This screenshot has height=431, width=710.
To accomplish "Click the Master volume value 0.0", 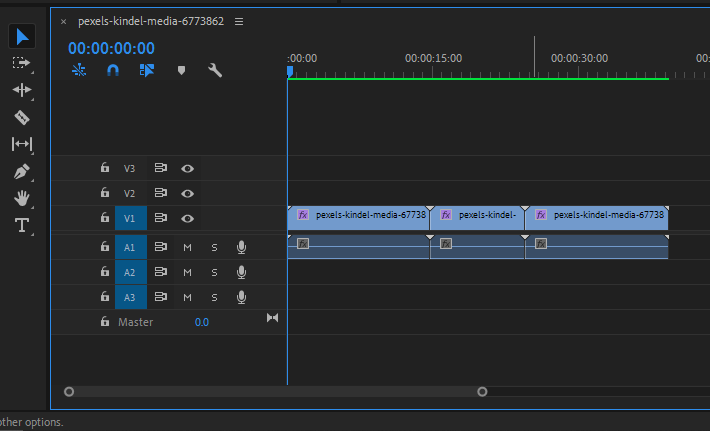I will pyautogui.click(x=201, y=322).
